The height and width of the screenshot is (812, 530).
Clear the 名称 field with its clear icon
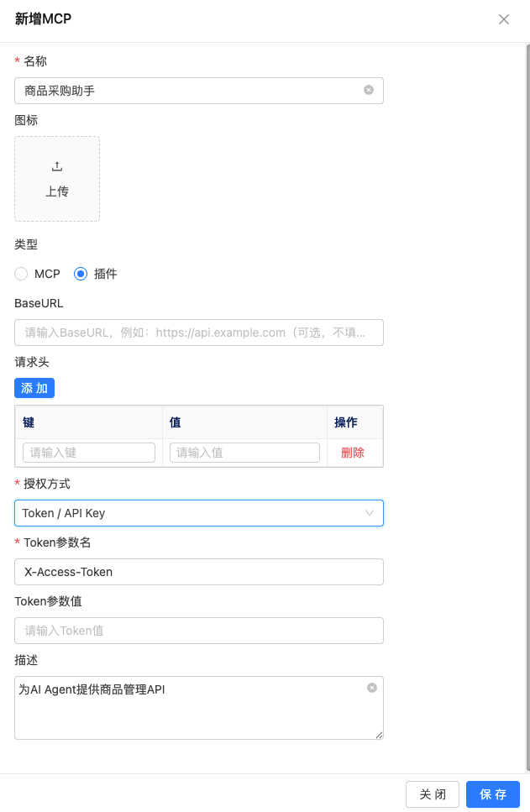click(369, 90)
